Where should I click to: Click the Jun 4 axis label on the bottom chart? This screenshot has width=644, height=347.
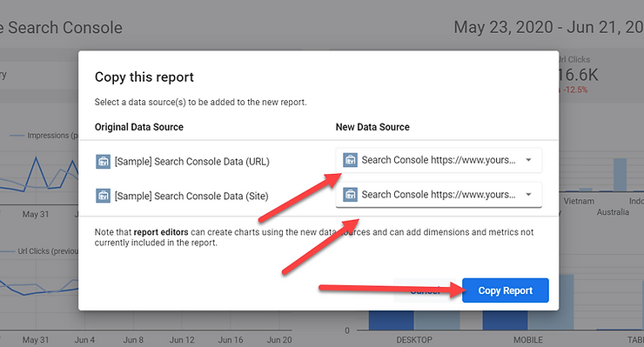(84, 340)
